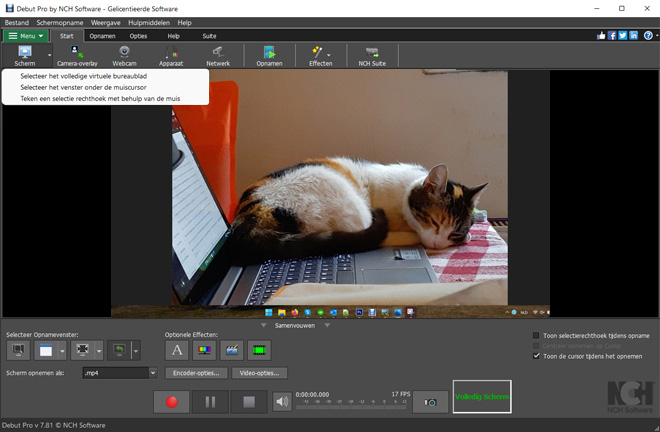Screen dimensions: 660x432
Task: Switch to the Suite ribbon tab
Action: [209, 36]
